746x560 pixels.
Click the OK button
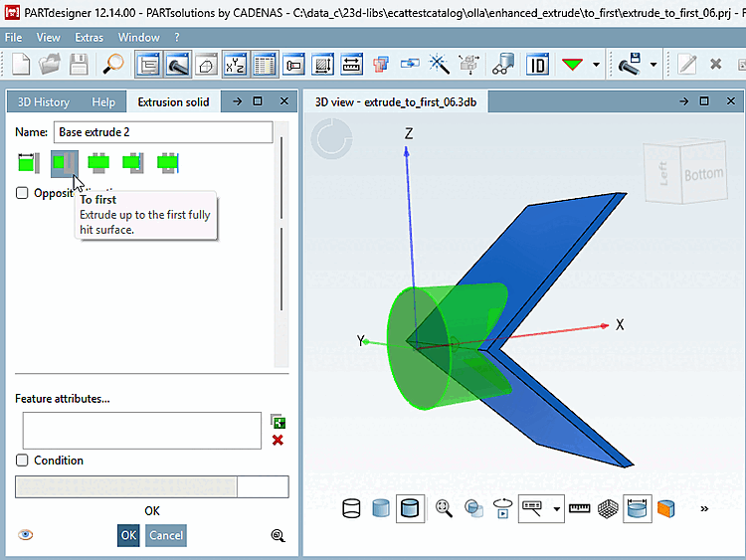[128, 535]
